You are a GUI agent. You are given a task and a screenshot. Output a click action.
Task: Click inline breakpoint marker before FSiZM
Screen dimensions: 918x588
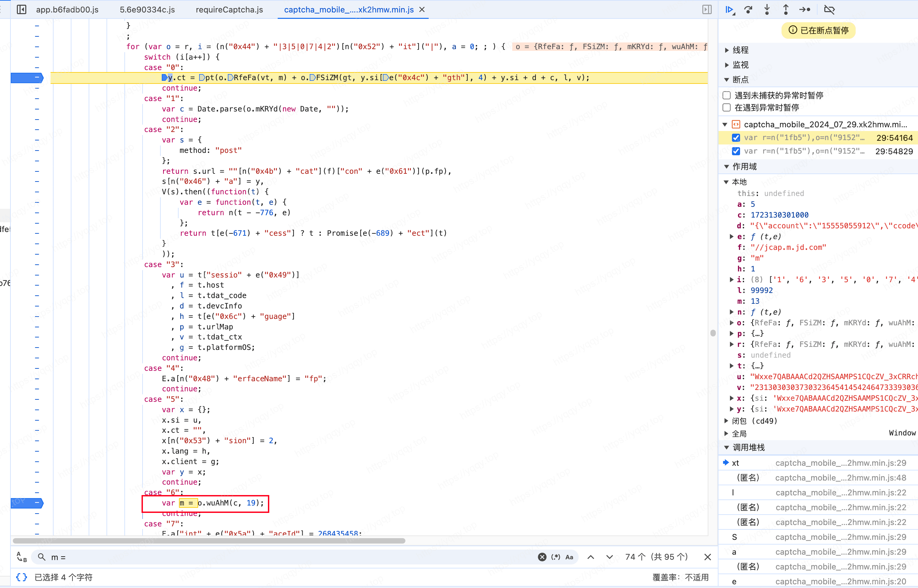[312, 78]
